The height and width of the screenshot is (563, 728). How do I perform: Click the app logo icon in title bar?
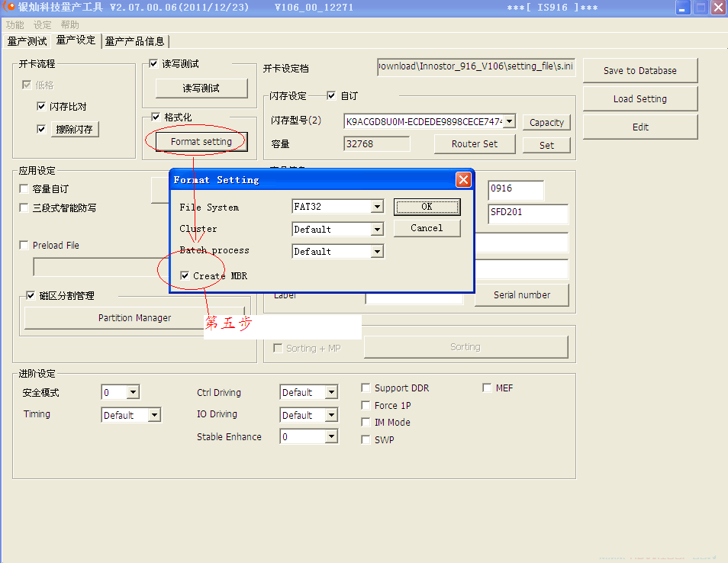(x=9, y=8)
